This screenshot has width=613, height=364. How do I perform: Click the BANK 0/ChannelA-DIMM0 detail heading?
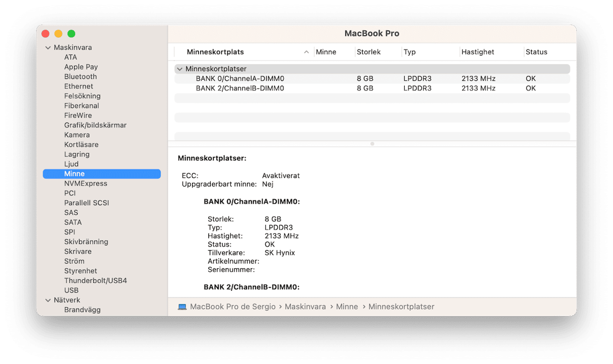tap(252, 202)
